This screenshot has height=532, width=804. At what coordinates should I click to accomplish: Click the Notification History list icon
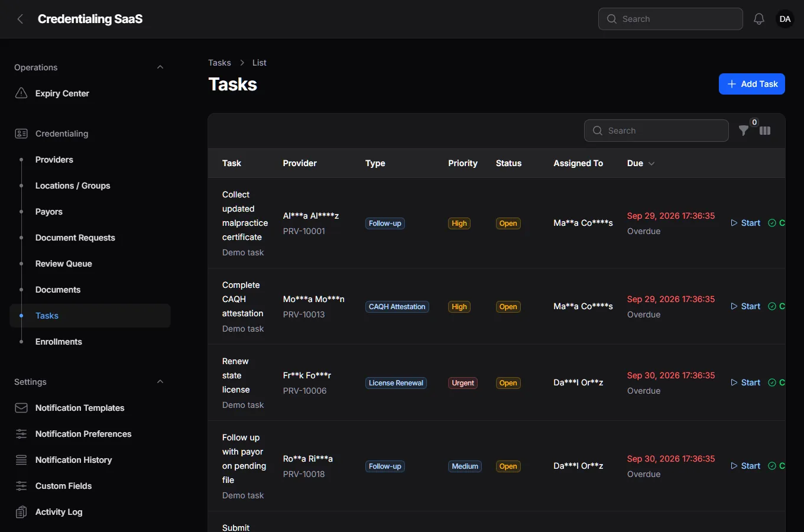click(21, 460)
